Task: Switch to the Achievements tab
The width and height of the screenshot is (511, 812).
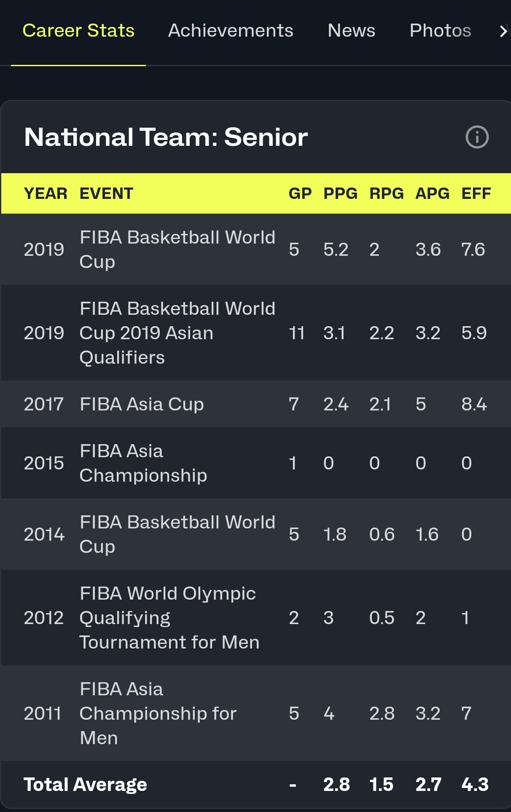Action: click(231, 31)
